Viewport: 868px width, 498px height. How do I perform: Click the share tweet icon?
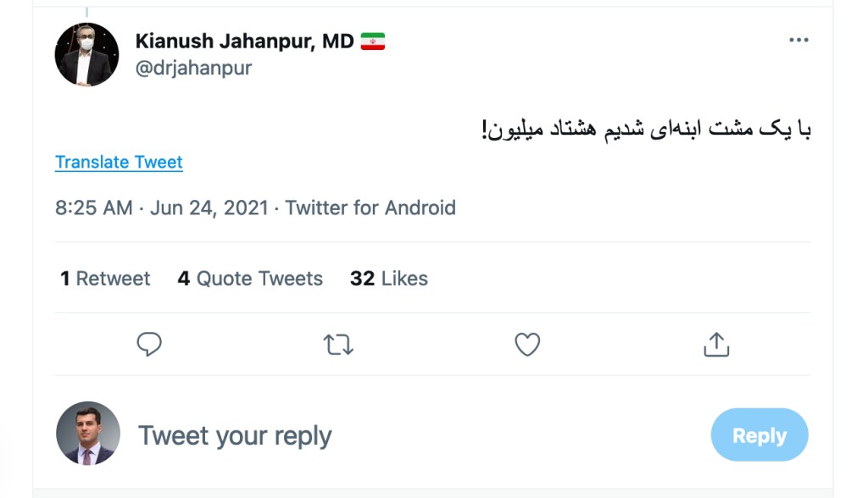pyautogui.click(x=716, y=344)
